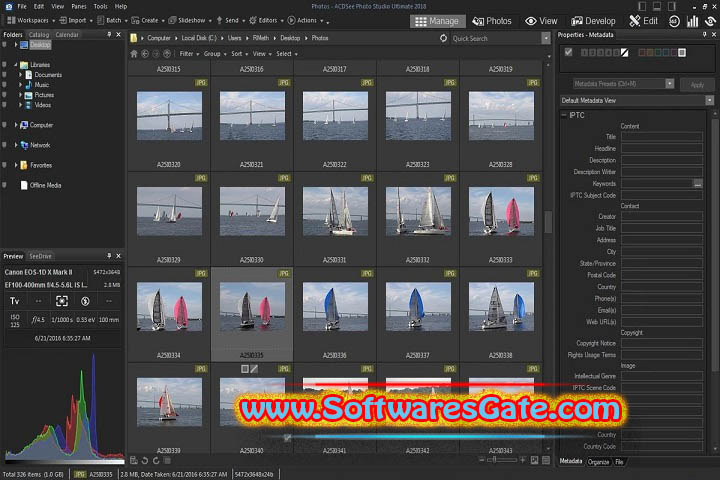Expand the Pictures library node
720x480 pixels.
click(20, 95)
